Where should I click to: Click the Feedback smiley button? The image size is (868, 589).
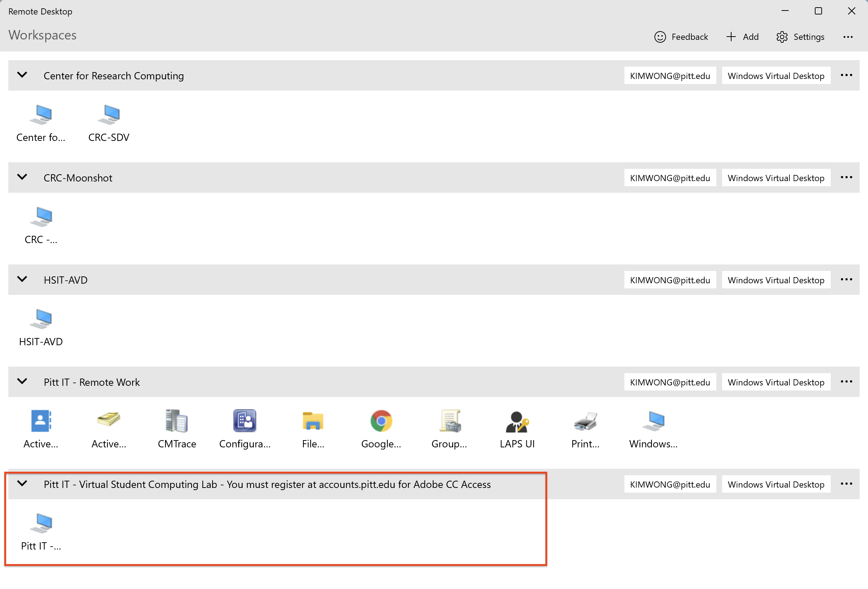tap(681, 37)
